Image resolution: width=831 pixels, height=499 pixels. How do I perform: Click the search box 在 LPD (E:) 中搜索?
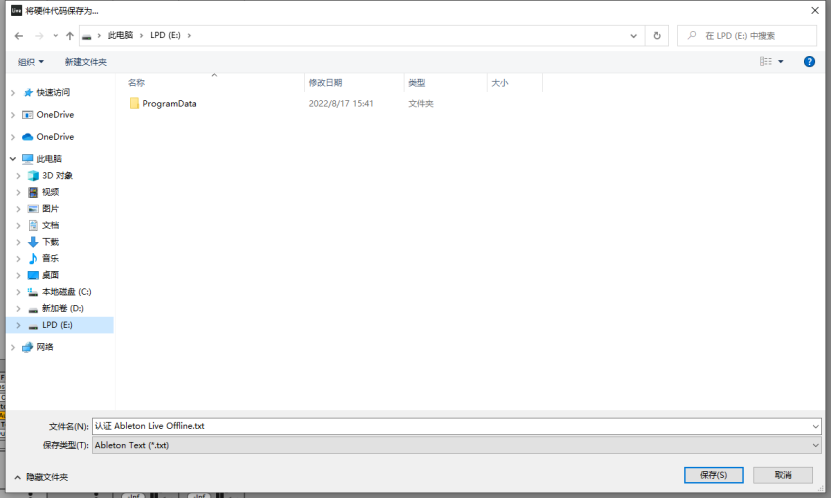pos(747,35)
